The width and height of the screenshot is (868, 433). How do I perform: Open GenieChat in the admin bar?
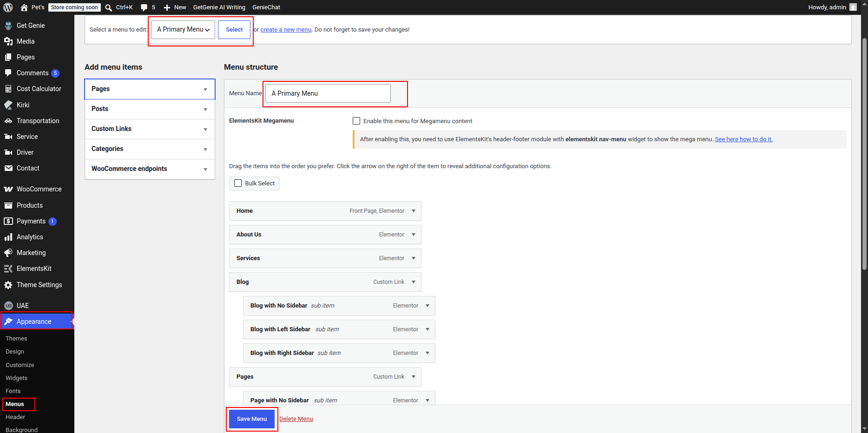(266, 7)
